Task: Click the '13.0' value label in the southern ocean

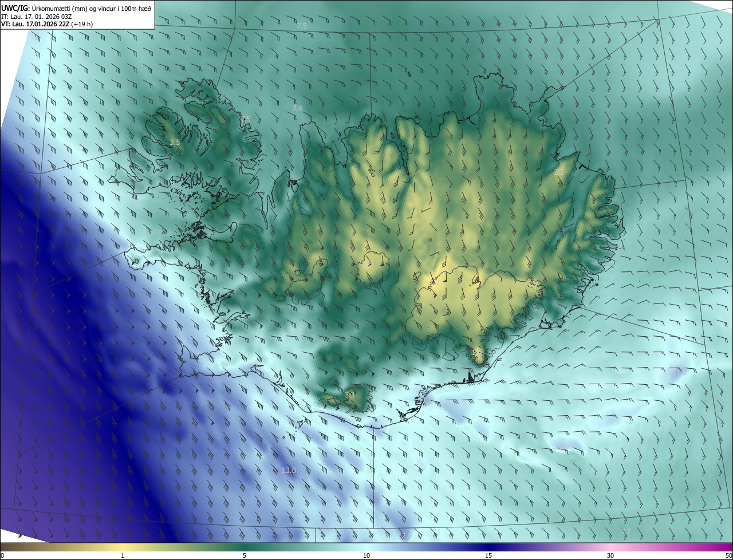Action: pos(289,471)
